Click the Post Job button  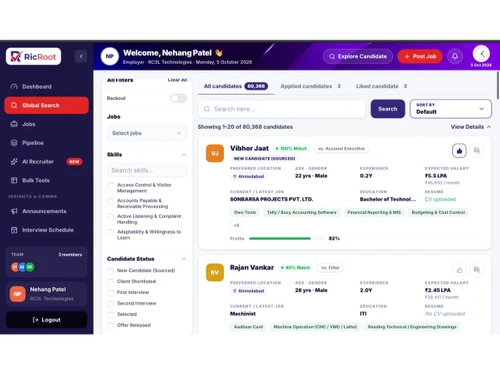(420, 56)
